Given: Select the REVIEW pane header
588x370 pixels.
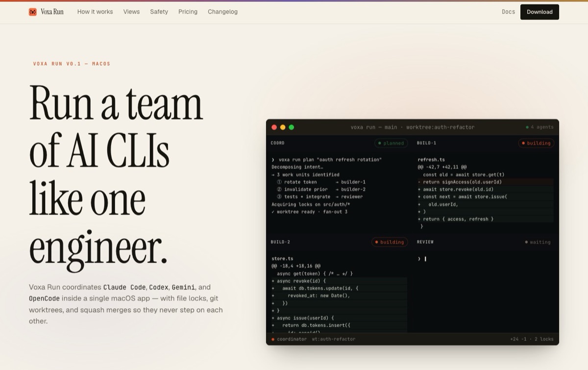Looking at the screenshot, I should point(425,242).
